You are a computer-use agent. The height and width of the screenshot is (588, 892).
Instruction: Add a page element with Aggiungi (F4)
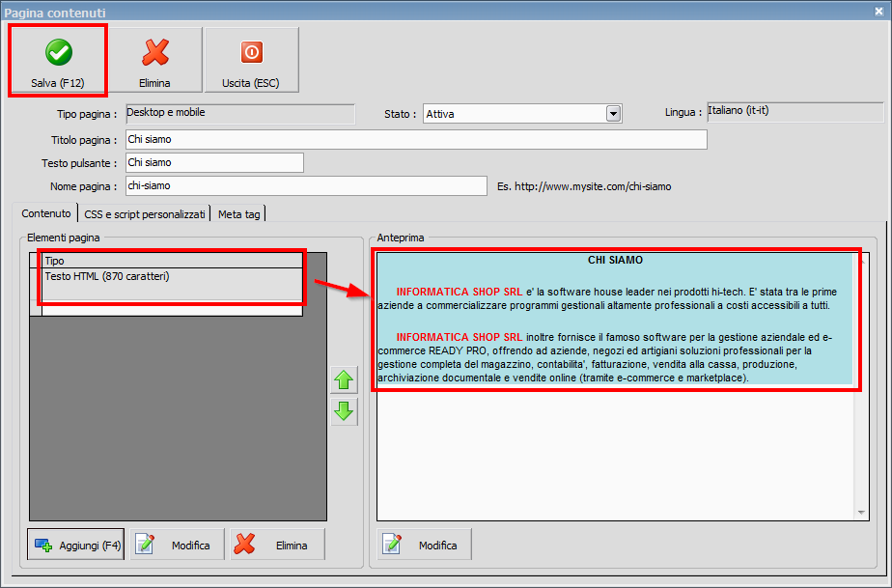(x=75, y=545)
